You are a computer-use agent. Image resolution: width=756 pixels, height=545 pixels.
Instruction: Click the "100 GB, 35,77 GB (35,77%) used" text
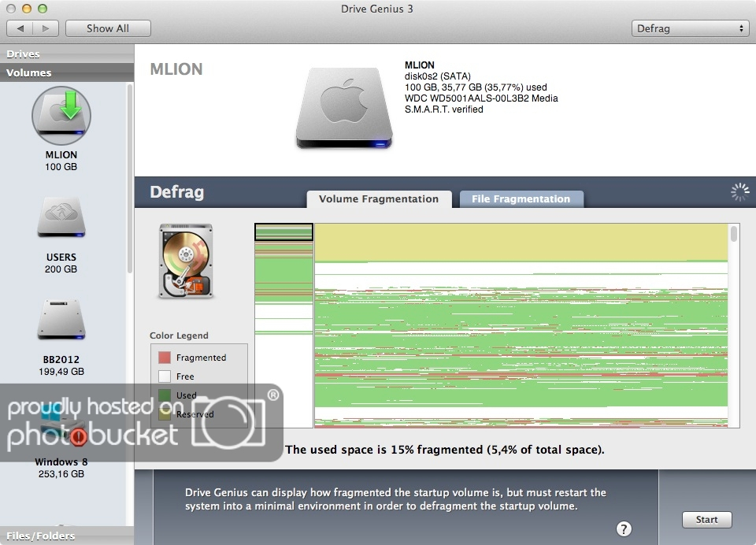click(x=476, y=87)
